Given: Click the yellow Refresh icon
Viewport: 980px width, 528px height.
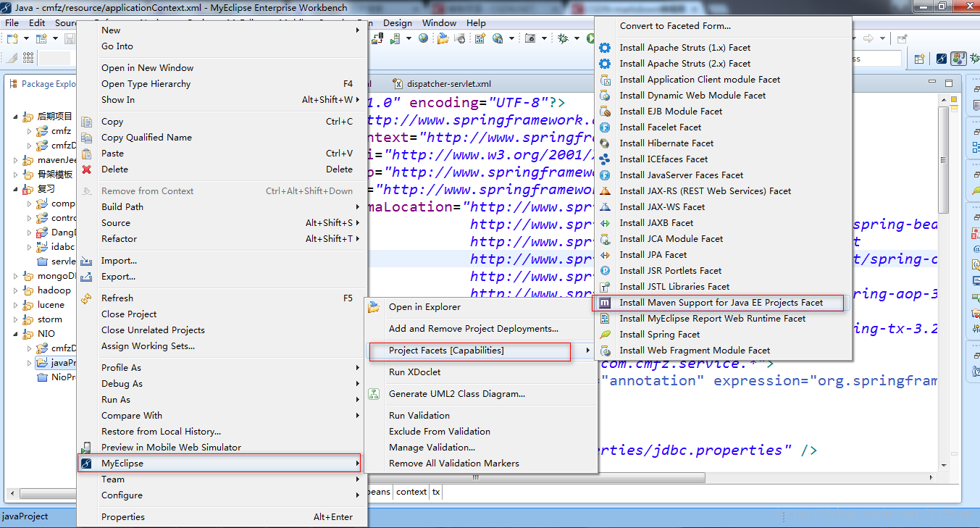Looking at the screenshot, I should (87, 298).
